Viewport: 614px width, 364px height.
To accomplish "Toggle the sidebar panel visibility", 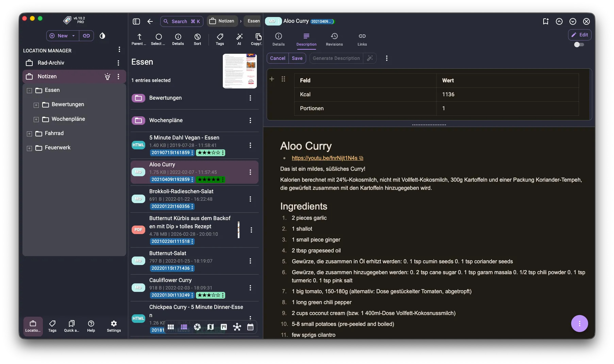I will [136, 21].
